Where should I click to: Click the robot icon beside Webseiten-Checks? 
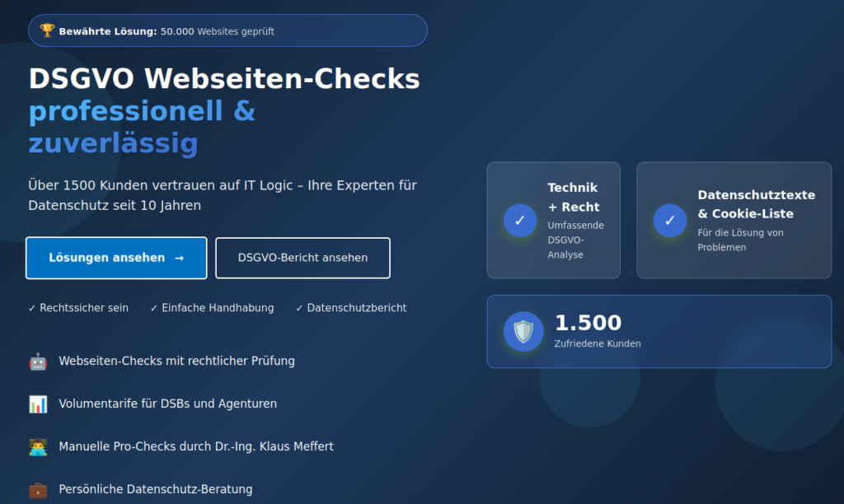(x=38, y=361)
